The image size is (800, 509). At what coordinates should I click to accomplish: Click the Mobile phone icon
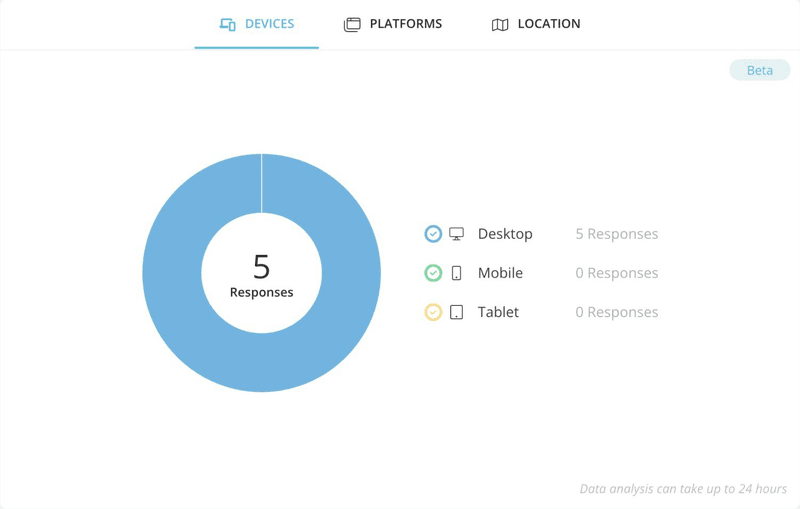click(x=456, y=273)
